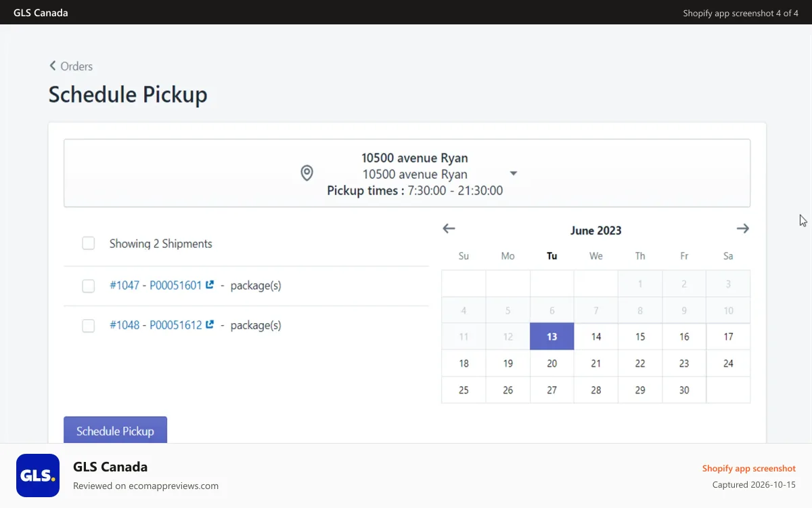Click the Schedule Pickup page heading
Image resolution: width=812 pixels, height=508 pixels.
(x=128, y=94)
